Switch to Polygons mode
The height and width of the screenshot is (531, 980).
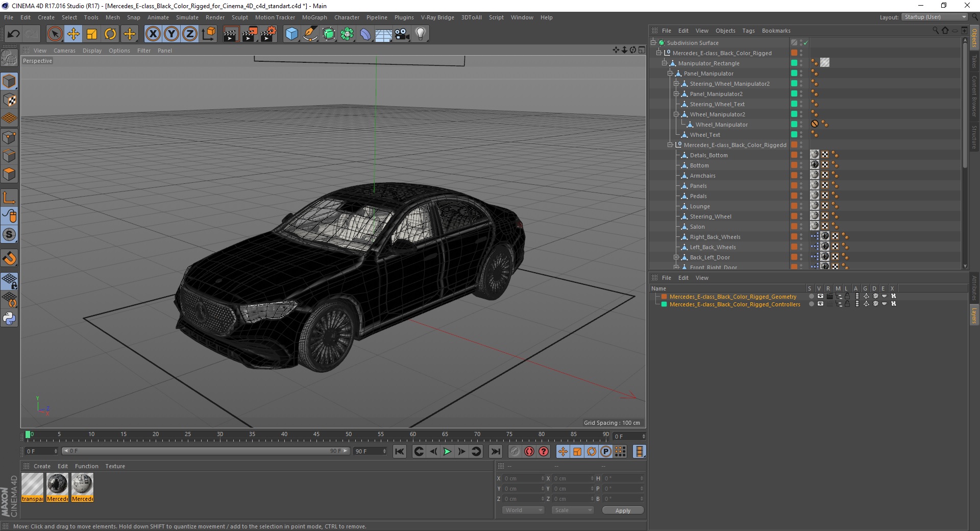9,174
